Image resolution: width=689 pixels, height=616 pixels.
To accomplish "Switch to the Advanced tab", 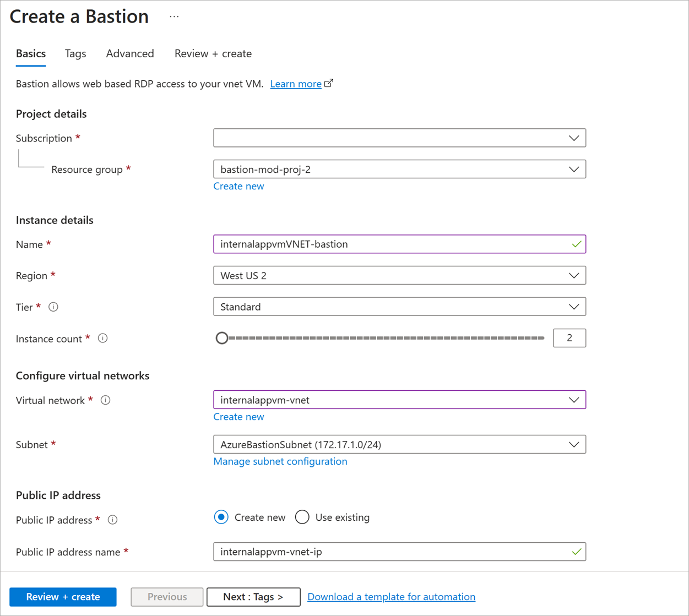I will [x=130, y=53].
